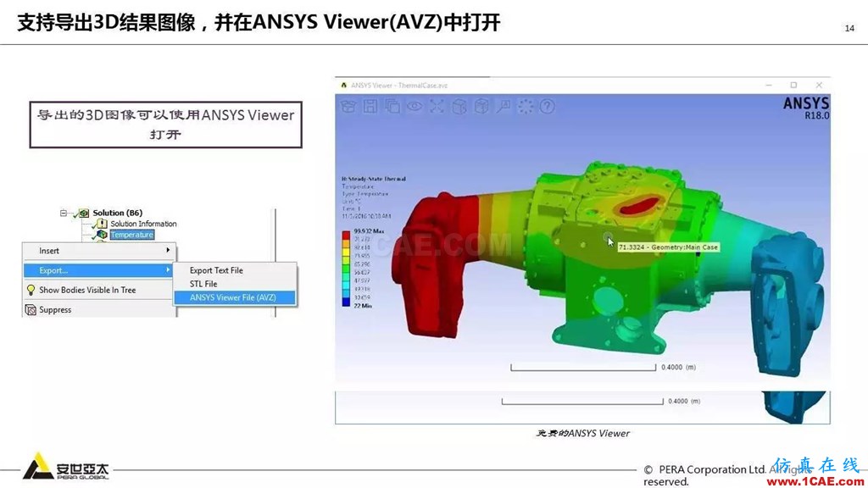This screenshot has height=488, width=868.
Task: Click the text box mentioning ANSYS Viewer
Action: (x=165, y=125)
